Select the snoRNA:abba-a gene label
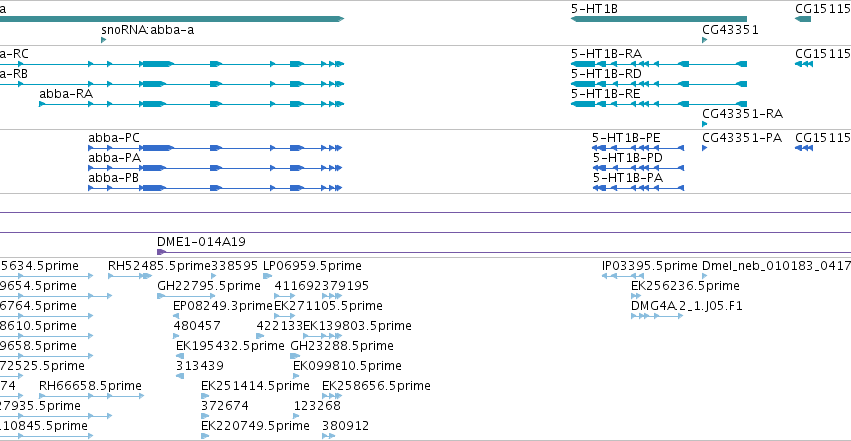851x441 pixels. coord(148,30)
